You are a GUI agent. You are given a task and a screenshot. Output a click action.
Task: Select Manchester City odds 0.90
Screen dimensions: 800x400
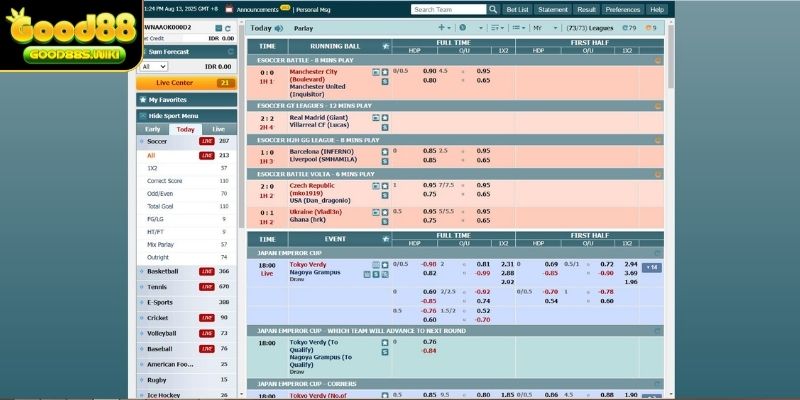pyautogui.click(x=429, y=71)
